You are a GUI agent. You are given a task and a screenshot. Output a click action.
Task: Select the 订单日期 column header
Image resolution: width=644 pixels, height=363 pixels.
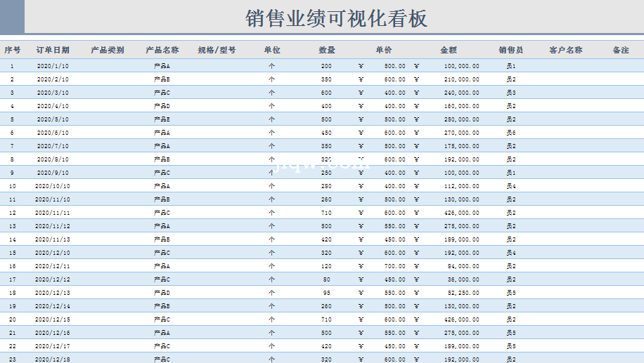(x=53, y=50)
